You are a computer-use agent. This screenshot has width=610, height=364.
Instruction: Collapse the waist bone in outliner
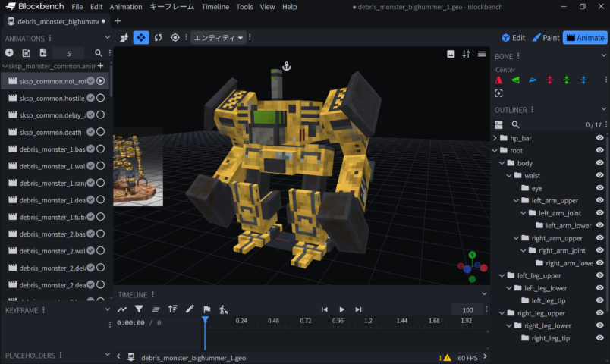509,175
